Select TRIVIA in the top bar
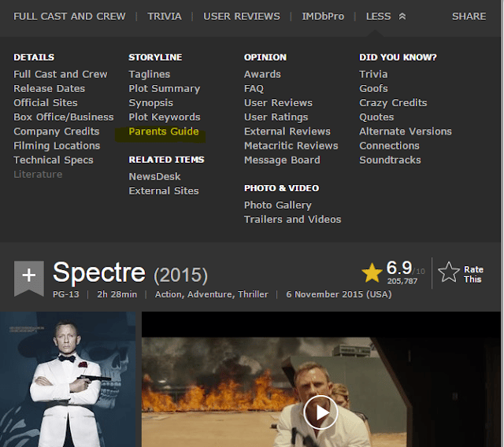The width and height of the screenshot is (504, 447). point(165,16)
